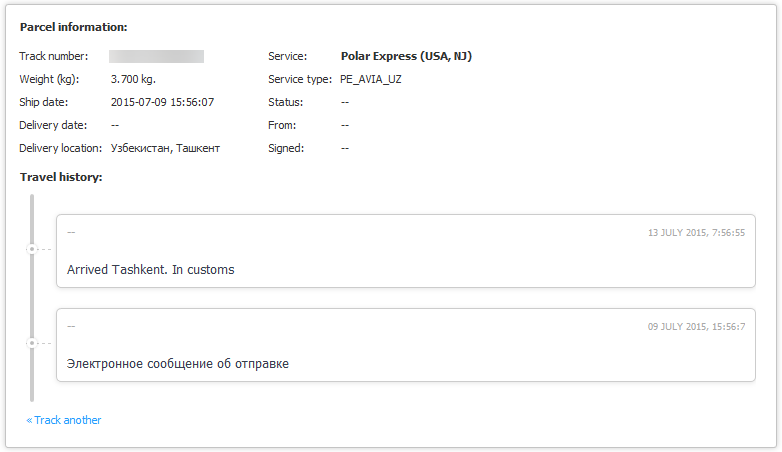Select timeline marker for Arrived Tashkent event

coord(32,248)
